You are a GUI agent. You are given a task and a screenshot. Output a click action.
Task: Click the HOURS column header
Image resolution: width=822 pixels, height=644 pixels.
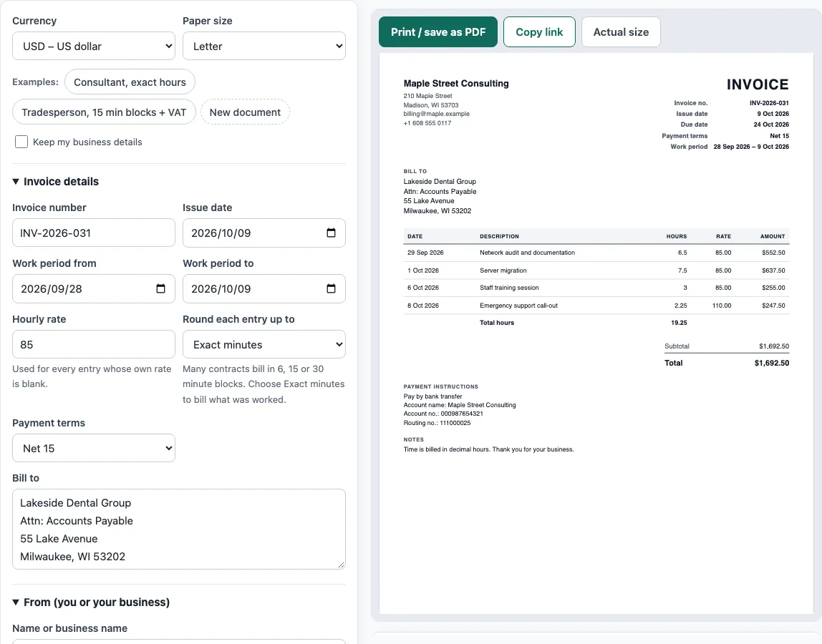(x=676, y=236)
